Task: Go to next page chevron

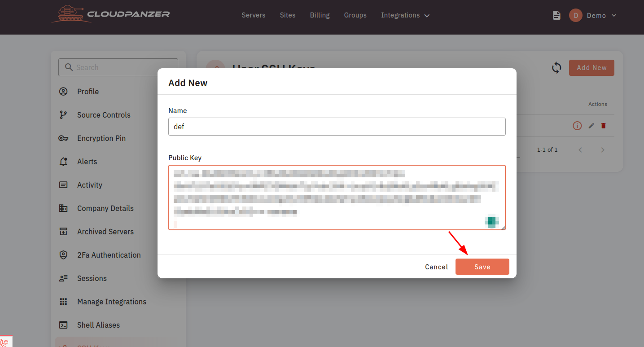Action: [x=603, y=150]
